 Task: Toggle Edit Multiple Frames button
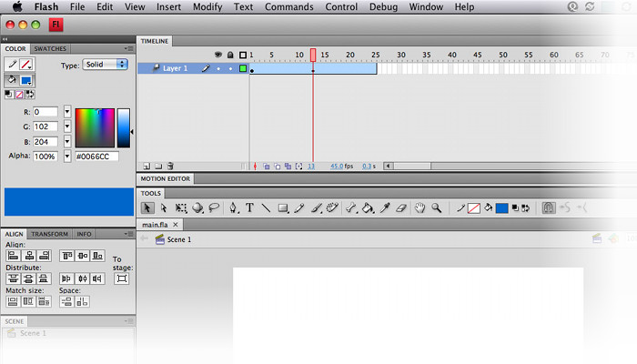point(288,167)
